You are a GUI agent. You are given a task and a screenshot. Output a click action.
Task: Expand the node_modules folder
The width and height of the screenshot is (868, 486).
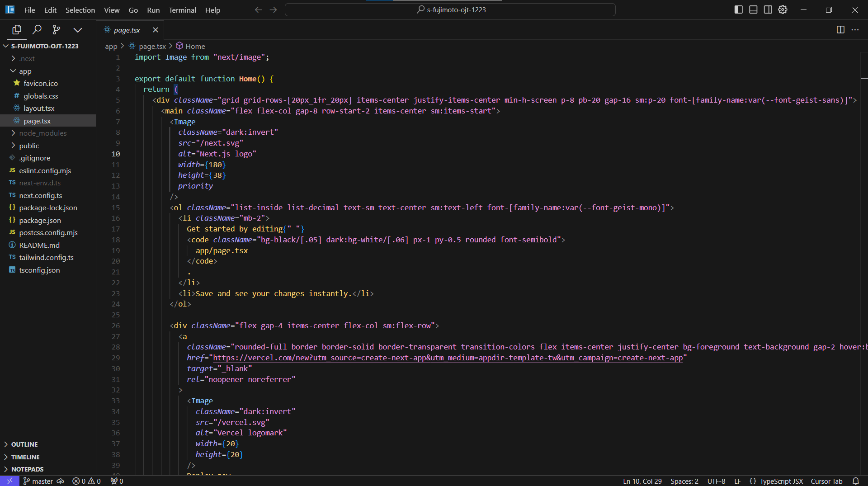(x=48, y=133)
